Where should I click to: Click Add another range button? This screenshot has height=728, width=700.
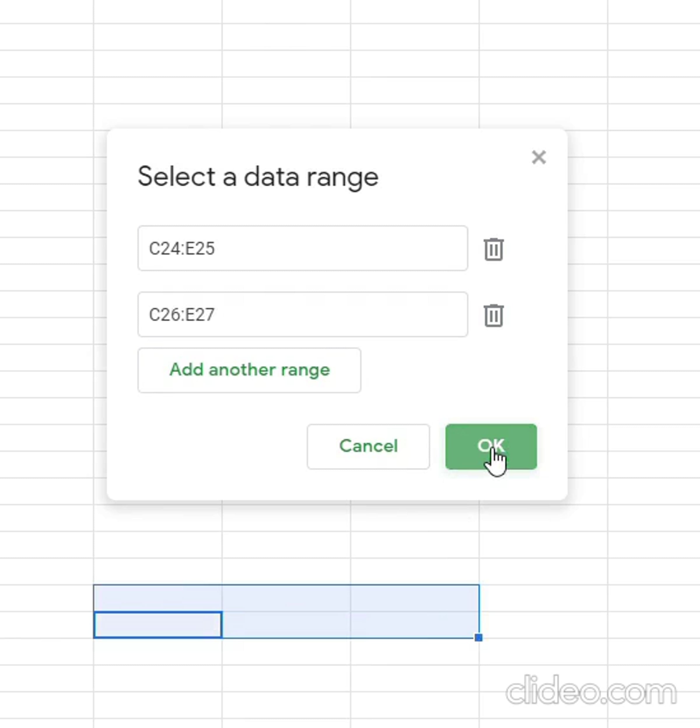(249, 370)
